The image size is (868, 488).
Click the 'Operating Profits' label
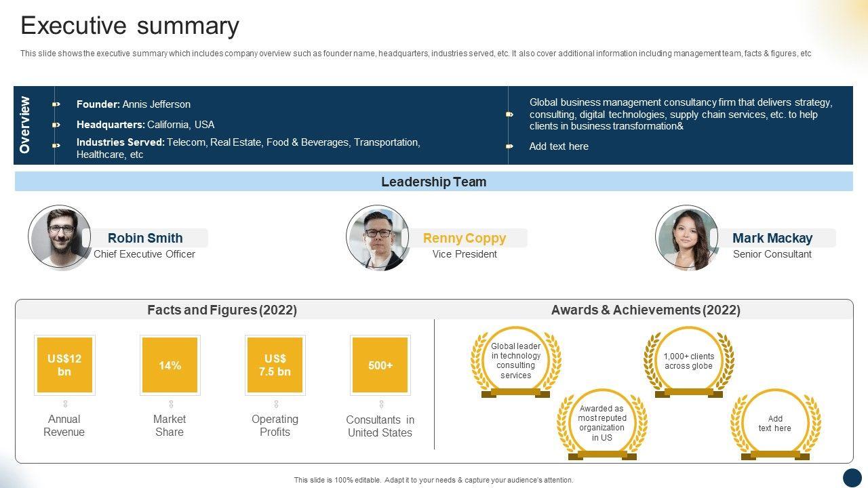click(x=275, y=426)
